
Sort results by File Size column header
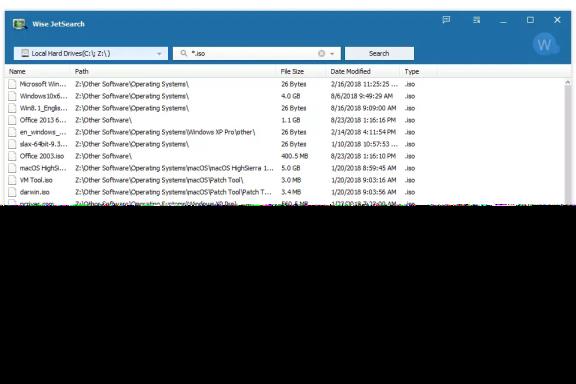pyautogui.click(x=292, y=72)
